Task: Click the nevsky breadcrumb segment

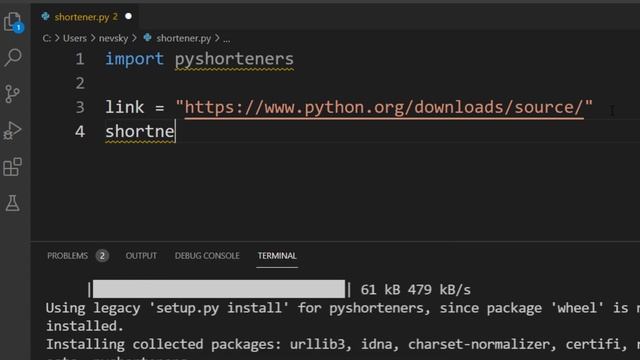Action: coord(113,38)
